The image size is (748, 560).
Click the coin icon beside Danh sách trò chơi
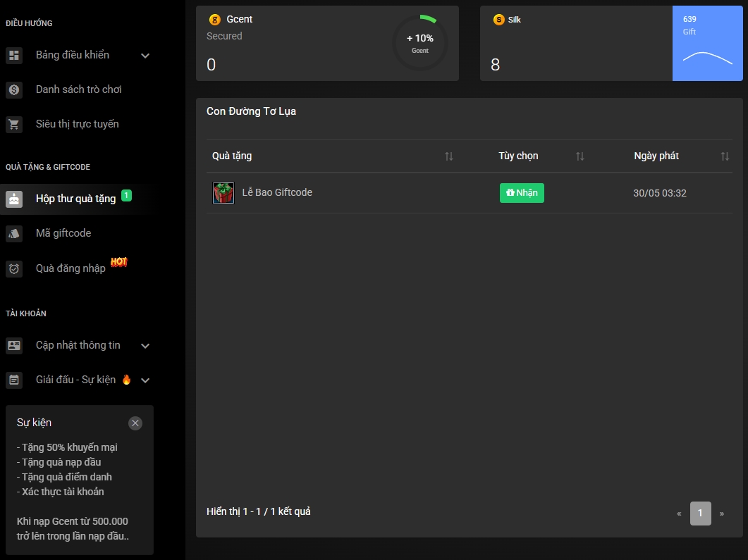click(14, 90)
